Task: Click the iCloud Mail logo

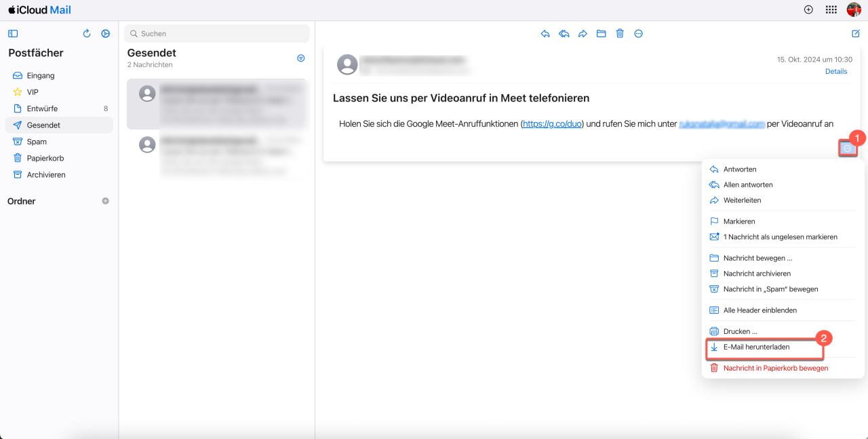Action: point(39,10)
